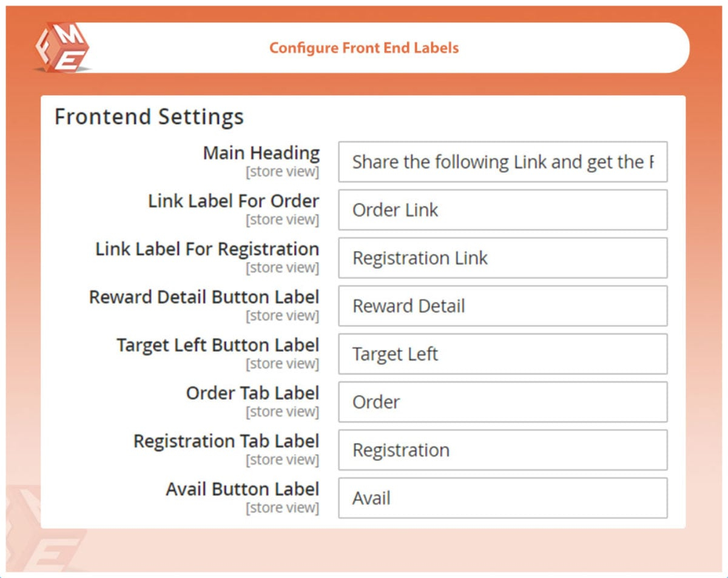Click the Link Label For Registration label
The image size is (728, 578).
point(207,249)
